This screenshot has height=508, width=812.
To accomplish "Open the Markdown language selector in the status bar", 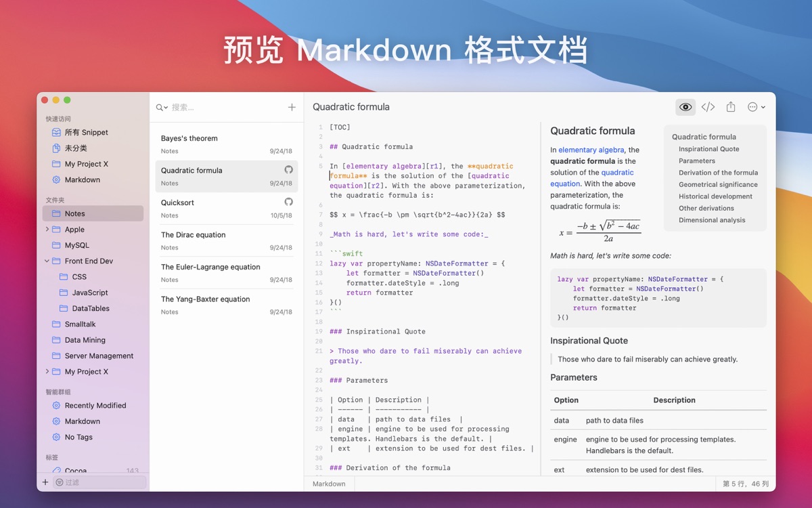I will coord(329,484).
